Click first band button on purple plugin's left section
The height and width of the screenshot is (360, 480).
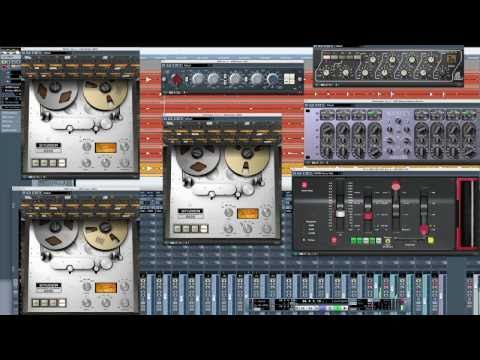pos(327,115)
